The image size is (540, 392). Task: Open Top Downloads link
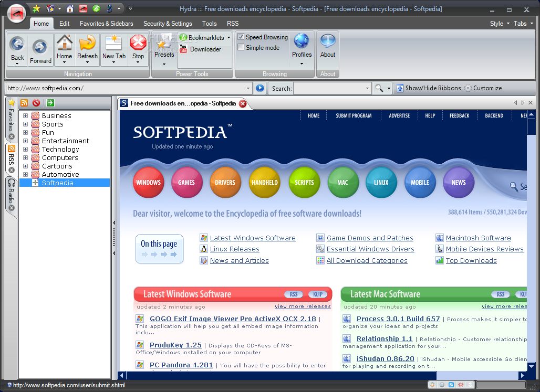[x=471, y=260]
